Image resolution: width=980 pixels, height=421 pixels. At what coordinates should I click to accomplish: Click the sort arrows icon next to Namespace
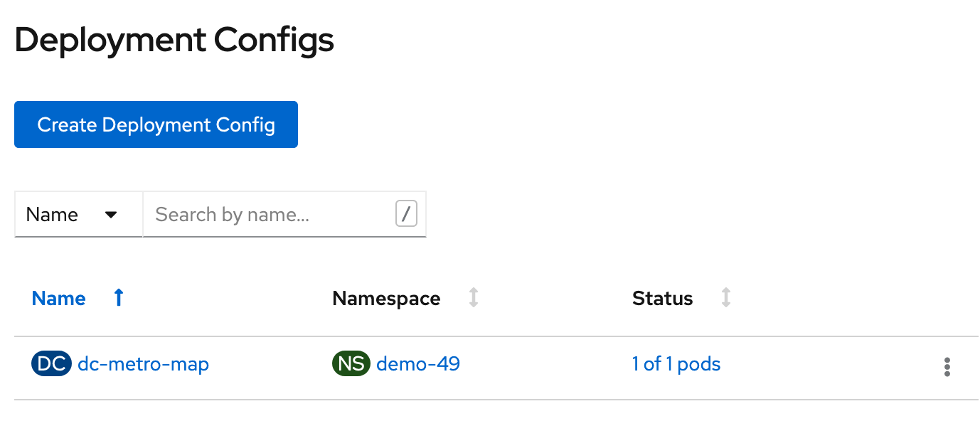474,299
